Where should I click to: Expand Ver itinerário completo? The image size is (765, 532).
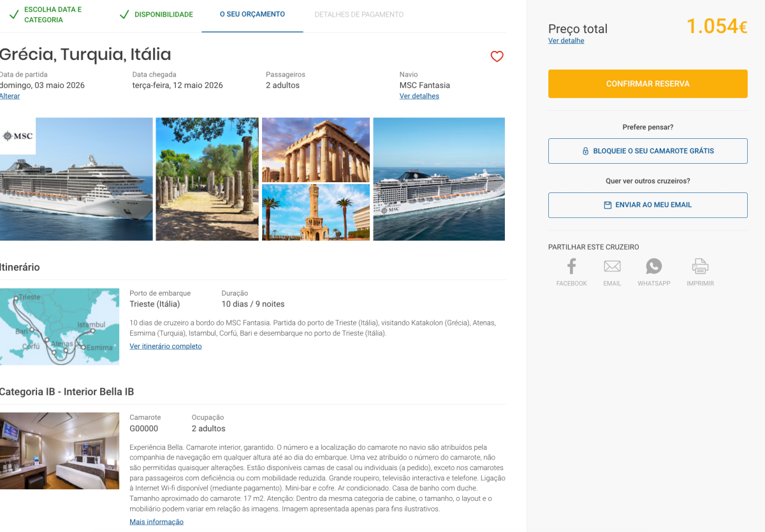(166, 347)
